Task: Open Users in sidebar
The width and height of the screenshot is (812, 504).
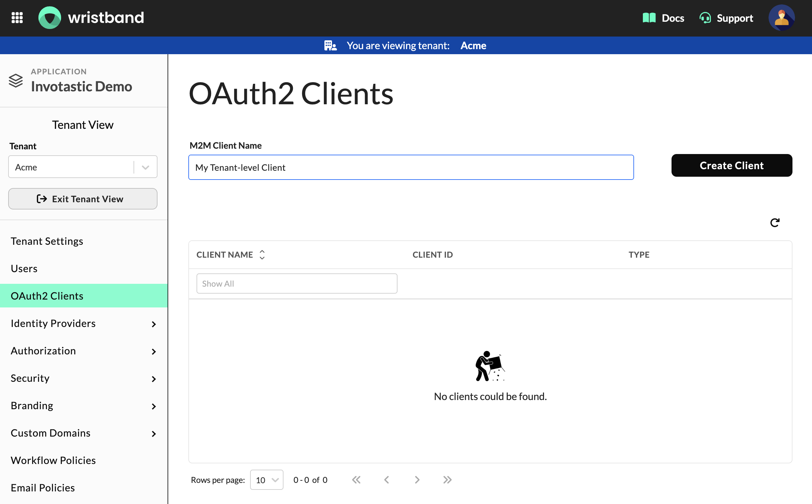Action: [x=84, y=268]
